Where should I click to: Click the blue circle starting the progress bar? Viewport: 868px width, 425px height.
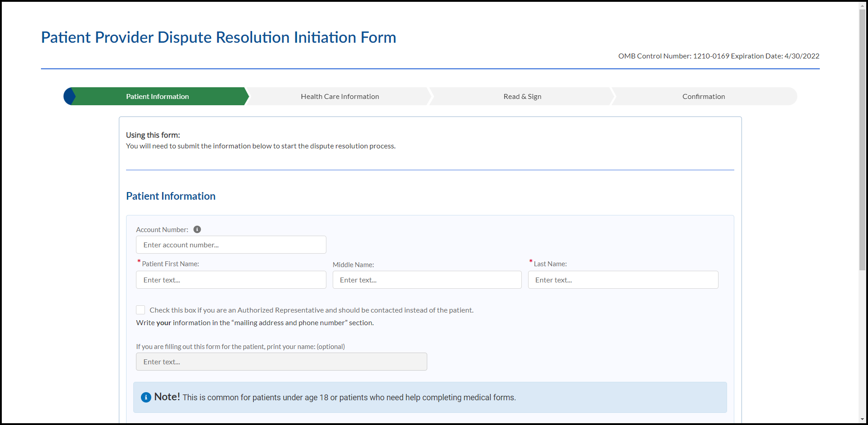click(x=68, y=96)
